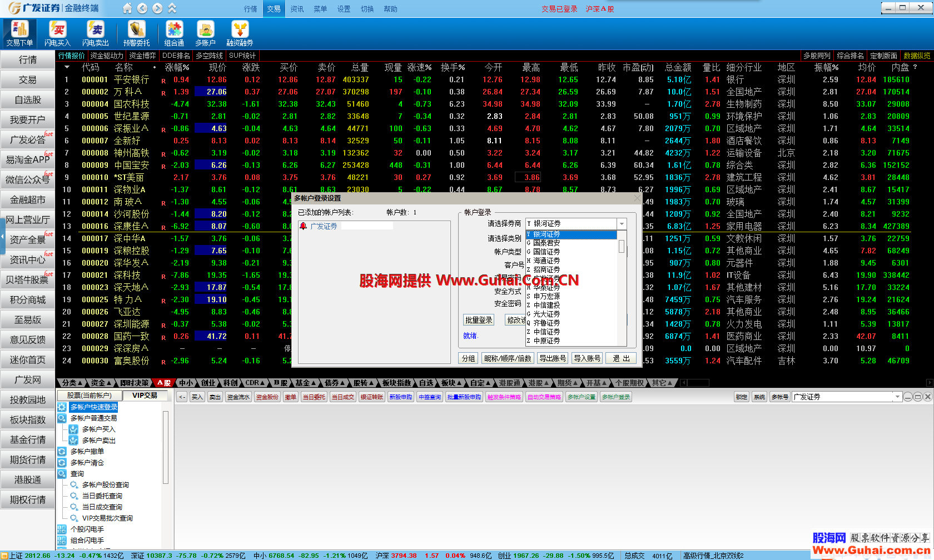
Task: Navigate forward with right arrow icon
Action: pos(157,8)
